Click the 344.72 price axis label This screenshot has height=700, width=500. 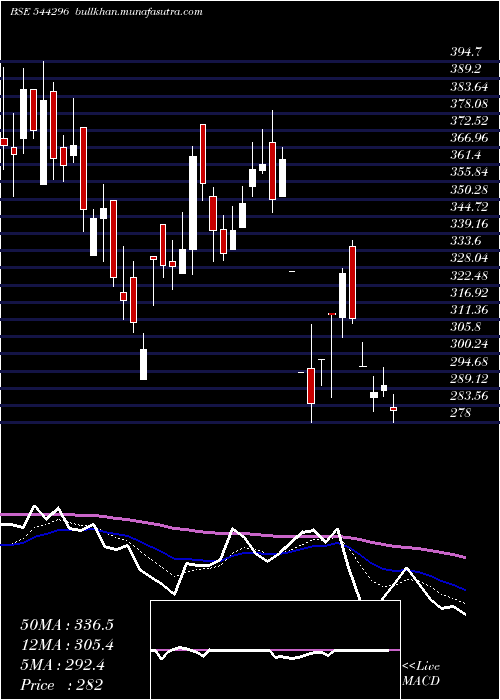[469, 207]
